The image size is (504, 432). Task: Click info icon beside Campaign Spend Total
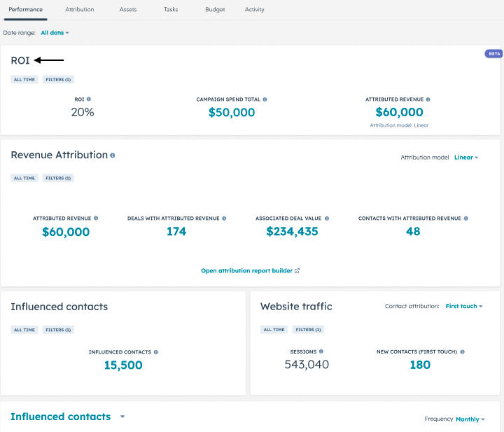point(265,99)
